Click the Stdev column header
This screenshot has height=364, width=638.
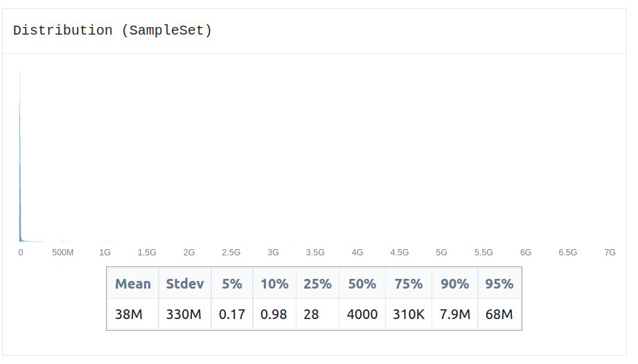point(185,284)
